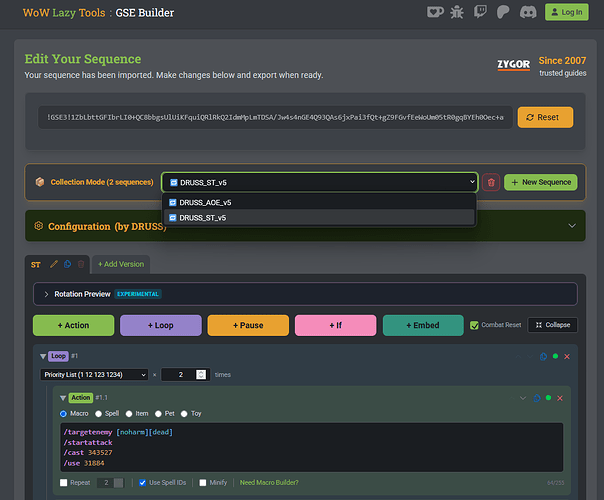Screen dimensions: 604x500
Task: Click the + Loop button
Action: [161, 325]
